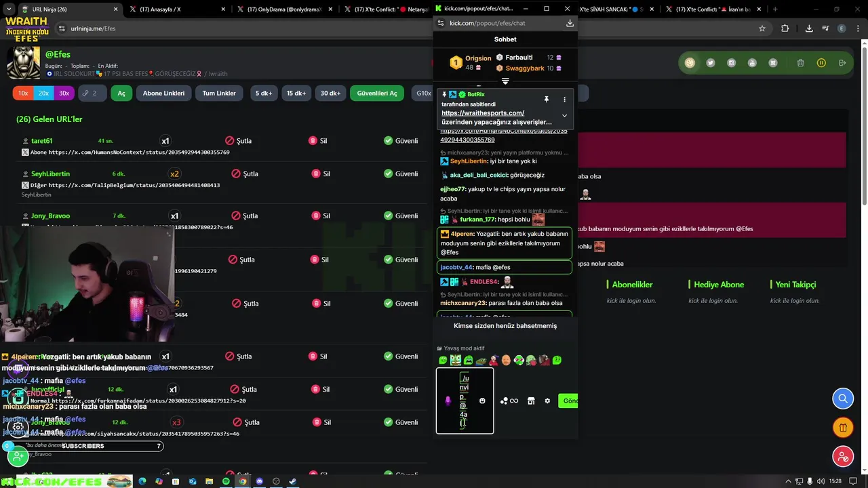Viewport: 868px width, 488px height.
Task: Open Steam from the taskbar
Action: (x=292, y=481)
